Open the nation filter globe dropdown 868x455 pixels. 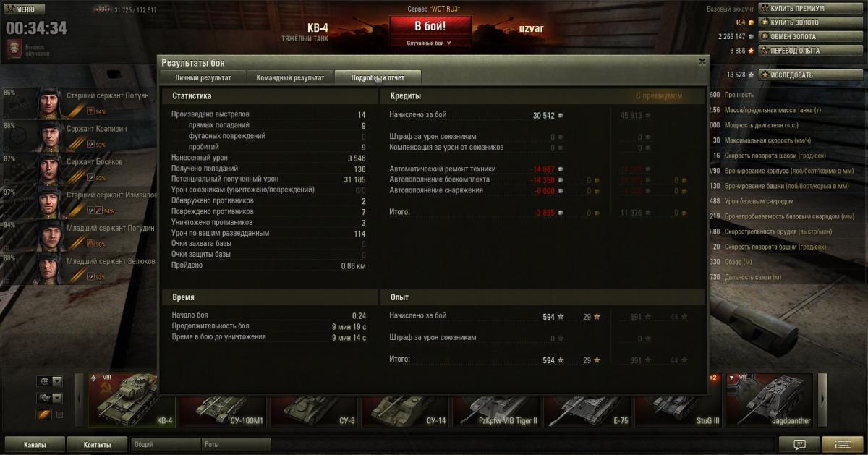coord(50,381)
